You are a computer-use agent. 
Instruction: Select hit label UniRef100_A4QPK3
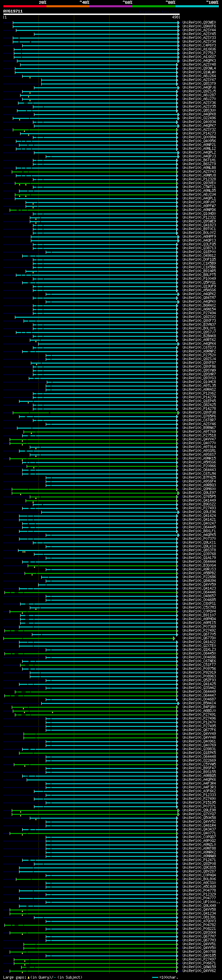[x=199, y=60]
